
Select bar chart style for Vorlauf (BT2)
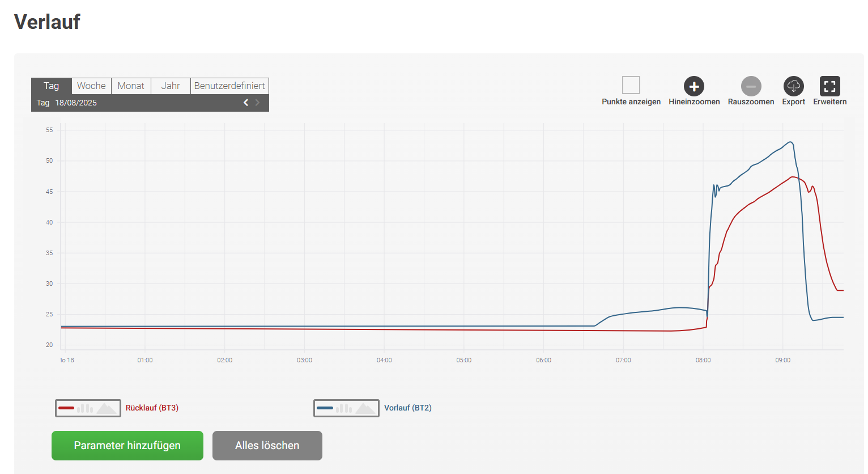pyautogui.click(x=344, y=408)
